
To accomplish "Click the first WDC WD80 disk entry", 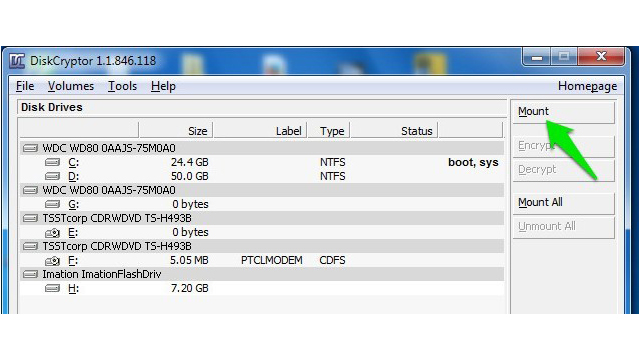I will (262, 148).
